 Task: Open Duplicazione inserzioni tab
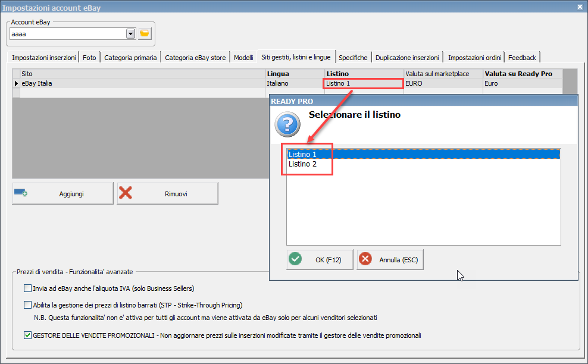pyautogui.click(x=407, y=57)
